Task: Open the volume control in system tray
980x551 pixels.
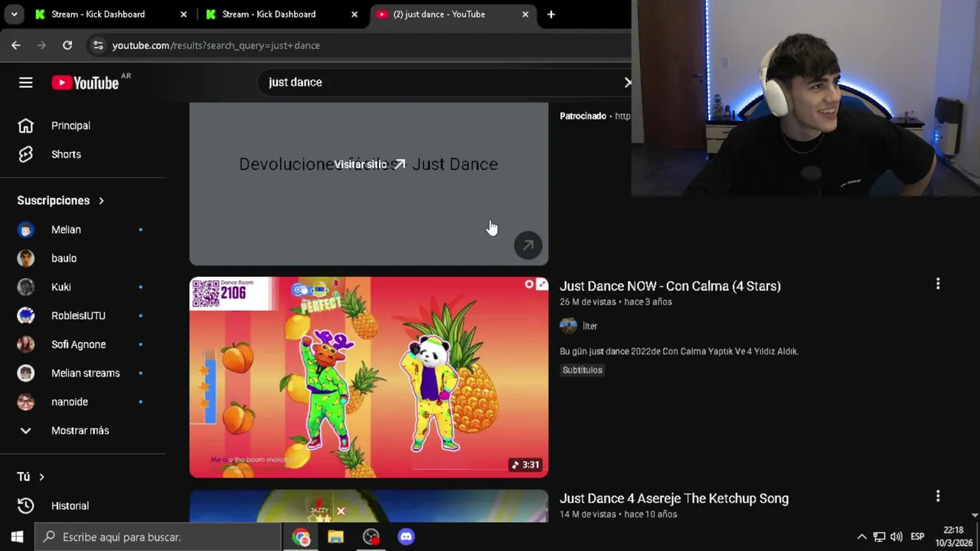Action: 896,537
